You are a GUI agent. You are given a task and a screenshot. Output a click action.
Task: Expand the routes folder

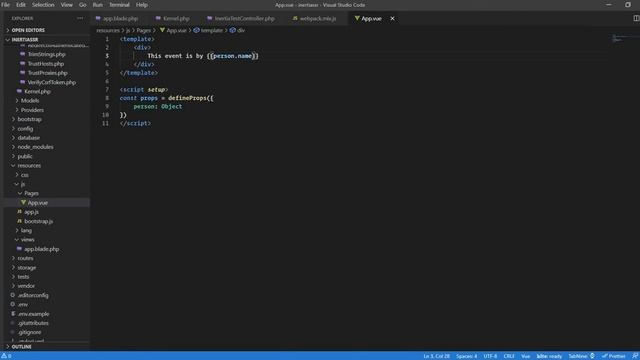[25, 258]
